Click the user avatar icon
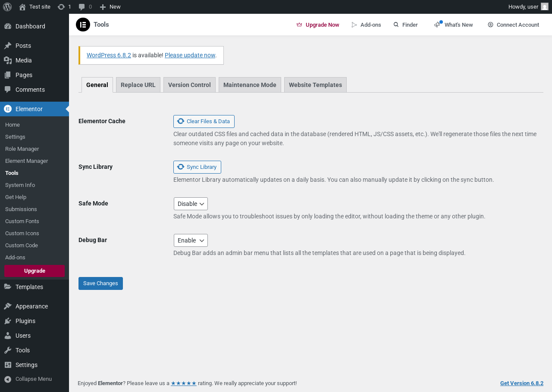 pos(545,6)
